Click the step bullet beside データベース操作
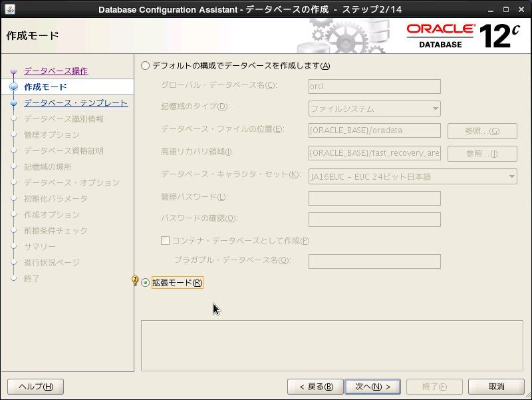Viewport: 532px width, 400px height. [13, 71]
